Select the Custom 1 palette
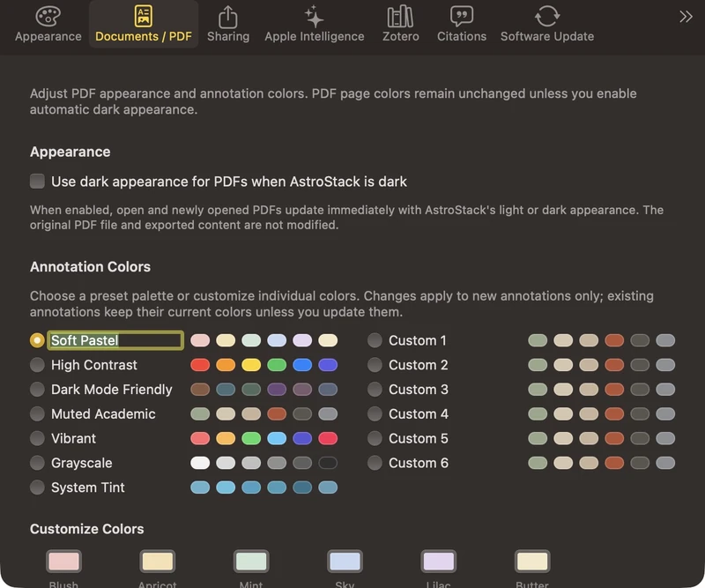This screenshot has height=588, width=705. point(375,340)
